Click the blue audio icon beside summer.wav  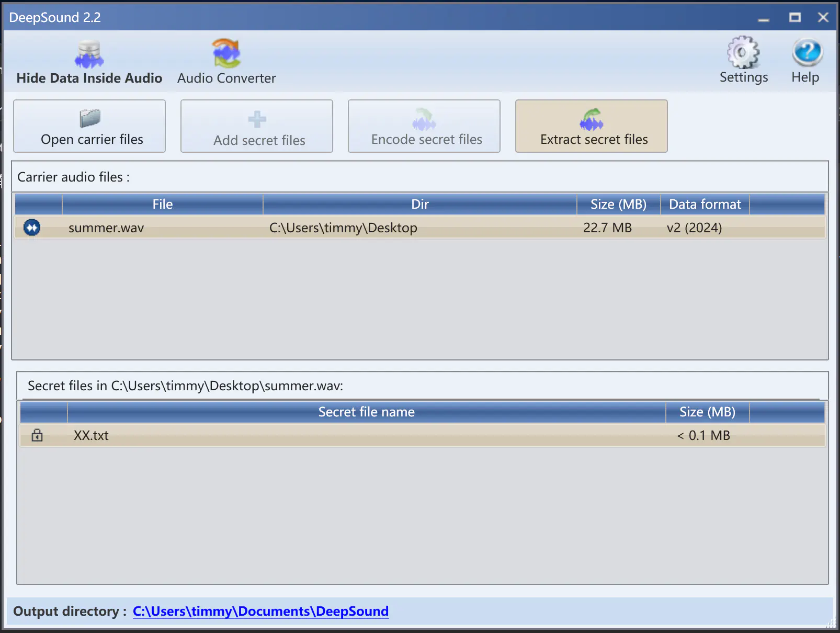[32, 228]
